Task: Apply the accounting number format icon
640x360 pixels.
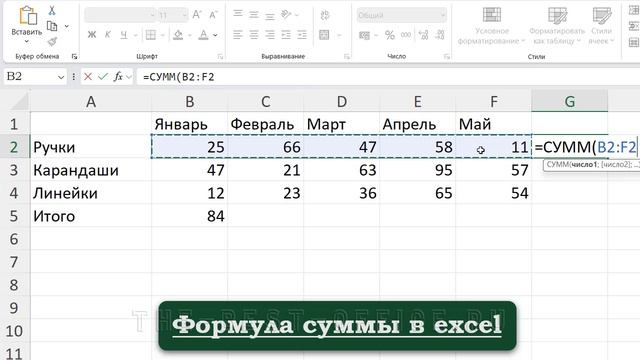Action: [x=364, y=36]
